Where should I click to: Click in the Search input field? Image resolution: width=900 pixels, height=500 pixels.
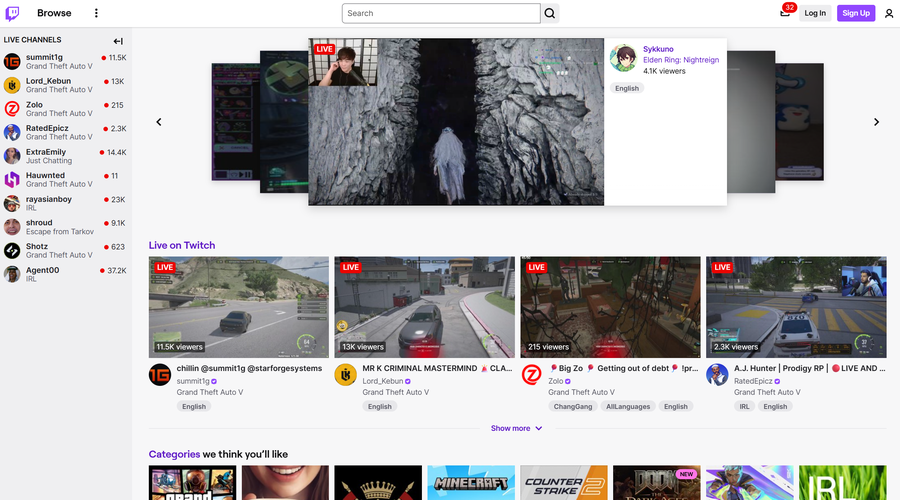441,13
